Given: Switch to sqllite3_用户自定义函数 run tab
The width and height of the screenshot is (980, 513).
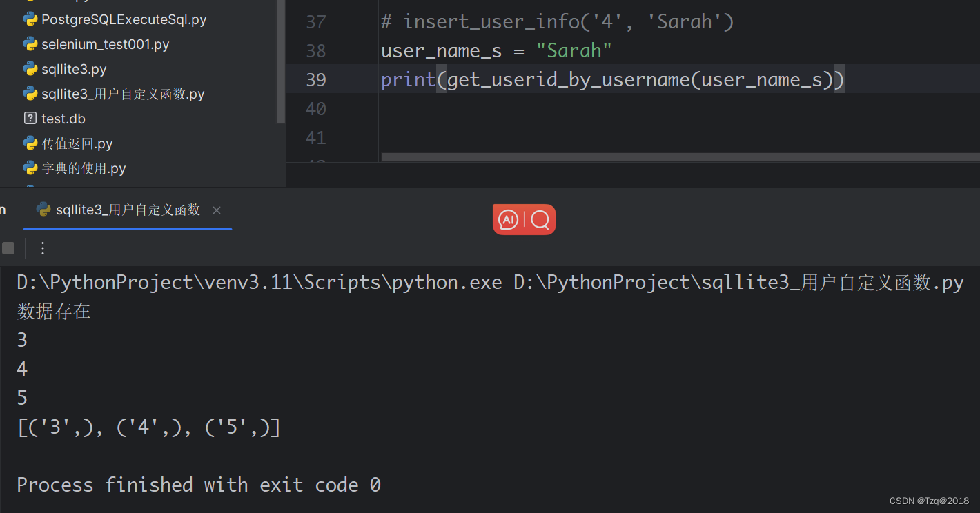Looking at the screenshot, I should [128, 210].
